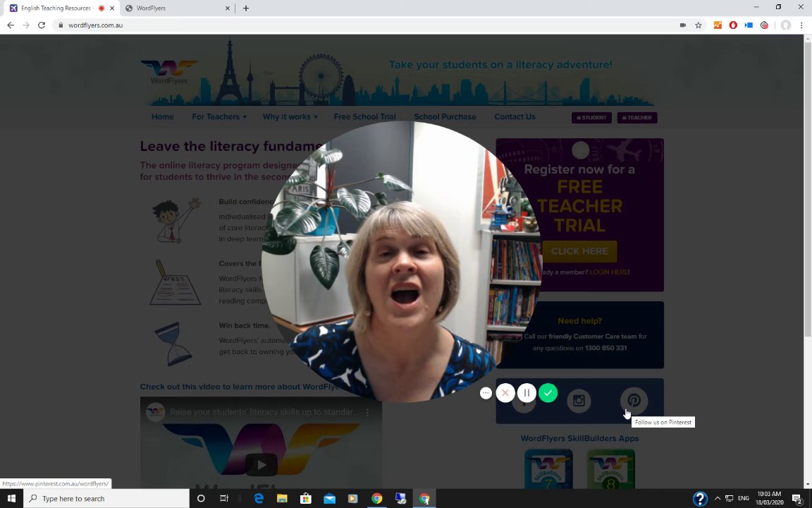Open the SkillBuilders 7 app thumbnail
This screenshot has height=508, width=812.
click(548, 470)
